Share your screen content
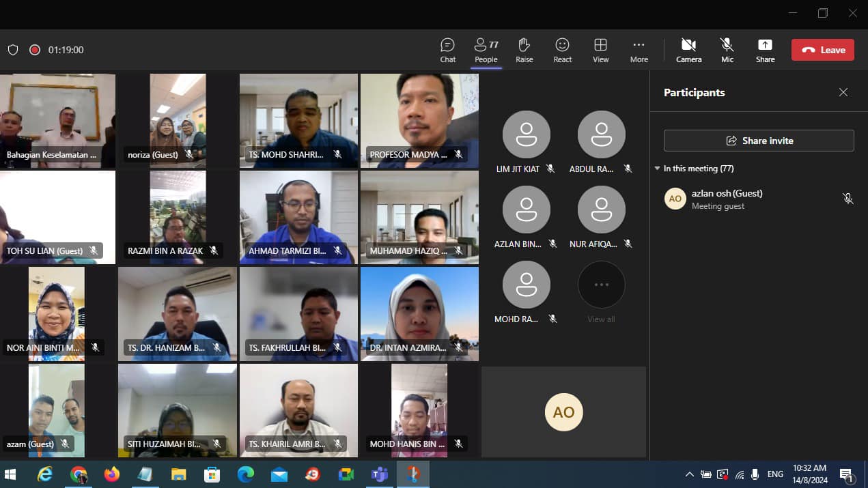This screenshot has width=868, height=488. (x=765, y=50)
